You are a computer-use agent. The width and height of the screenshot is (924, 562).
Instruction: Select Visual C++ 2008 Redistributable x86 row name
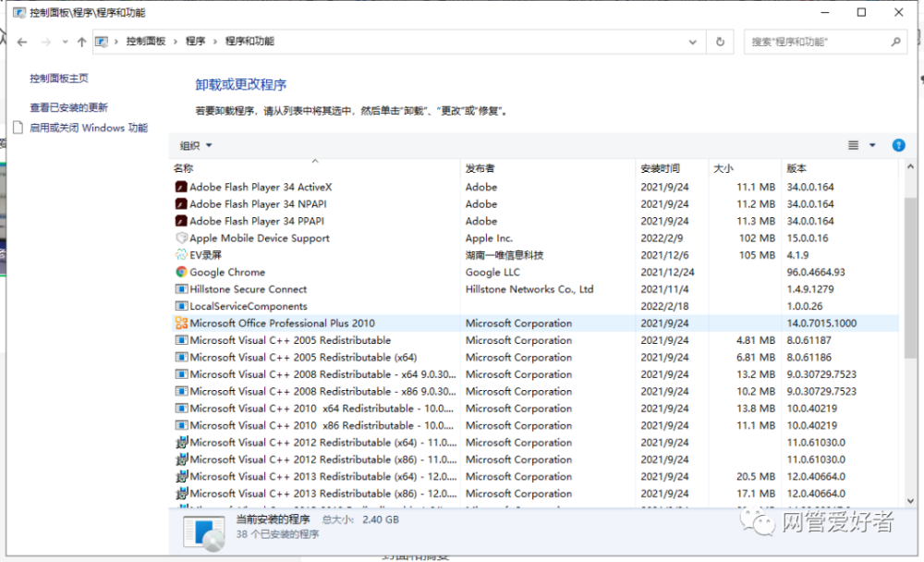pos(322,392)
